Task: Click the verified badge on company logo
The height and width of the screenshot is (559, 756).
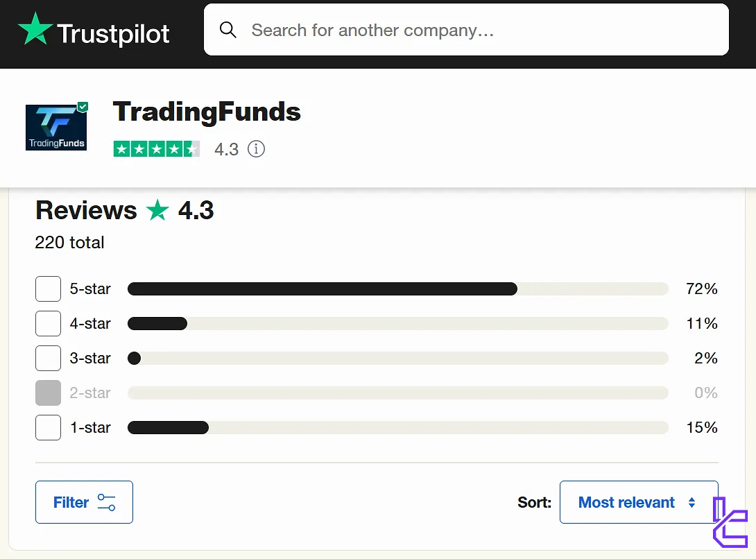Action: click(83, 107)
